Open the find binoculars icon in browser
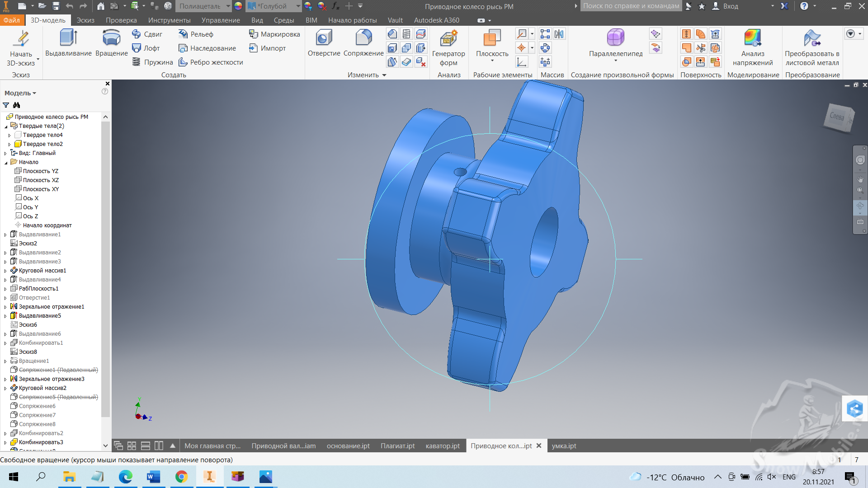 pos(17,105)
